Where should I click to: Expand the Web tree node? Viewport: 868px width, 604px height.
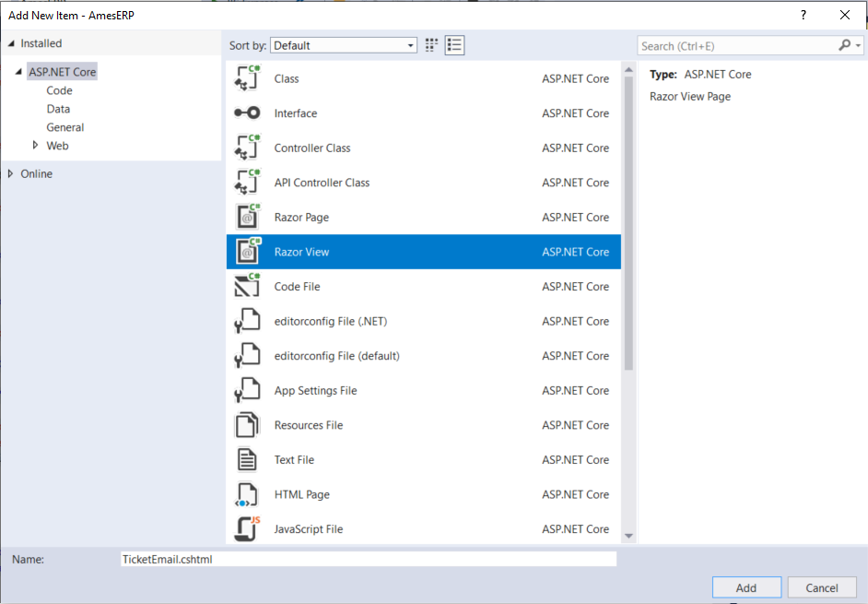click(35, 145)
